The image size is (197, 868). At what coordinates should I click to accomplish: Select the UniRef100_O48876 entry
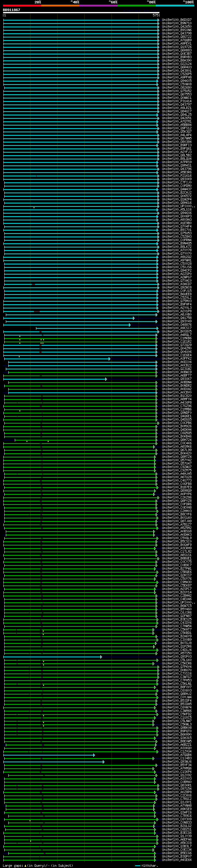[x=176, y=325]
